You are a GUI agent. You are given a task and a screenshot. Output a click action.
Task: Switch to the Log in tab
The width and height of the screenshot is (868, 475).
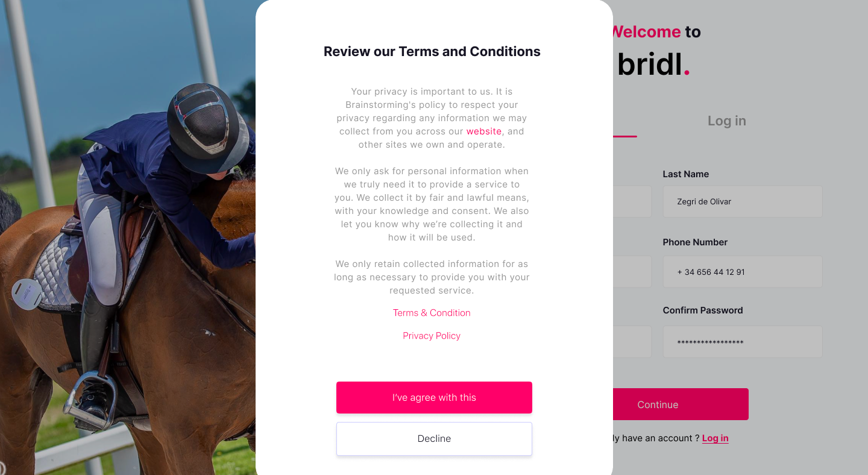[726, 121]
